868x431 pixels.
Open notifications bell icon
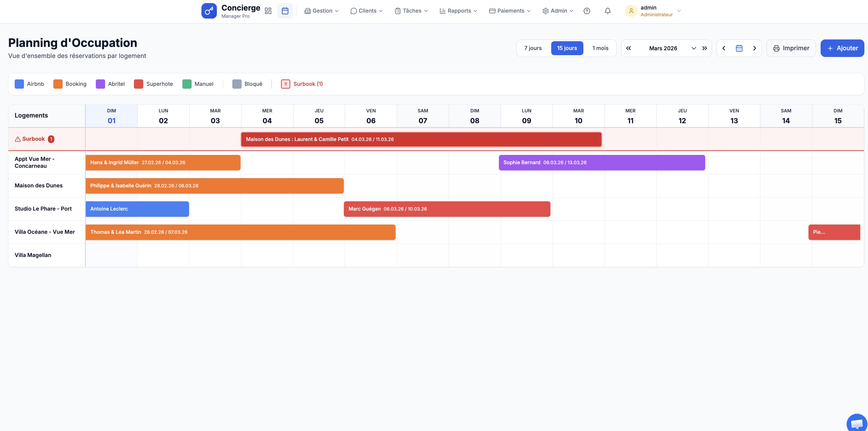click(x=608, y=11)
